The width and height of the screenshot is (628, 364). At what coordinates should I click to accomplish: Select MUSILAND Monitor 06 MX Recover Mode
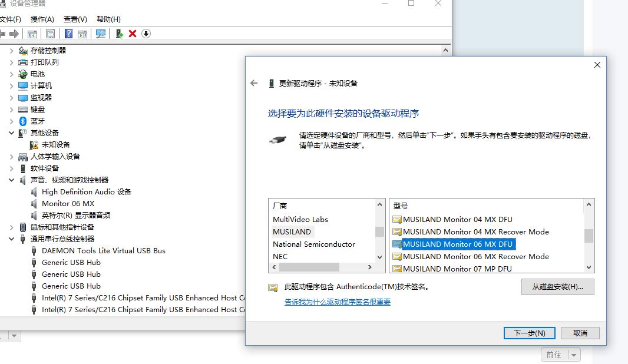(x=475, y=256)
